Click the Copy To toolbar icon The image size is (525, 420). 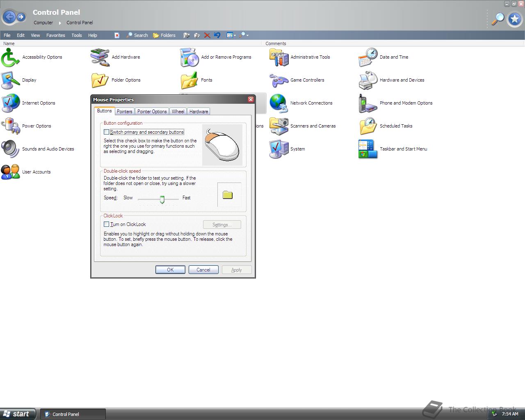coord(197,35)
